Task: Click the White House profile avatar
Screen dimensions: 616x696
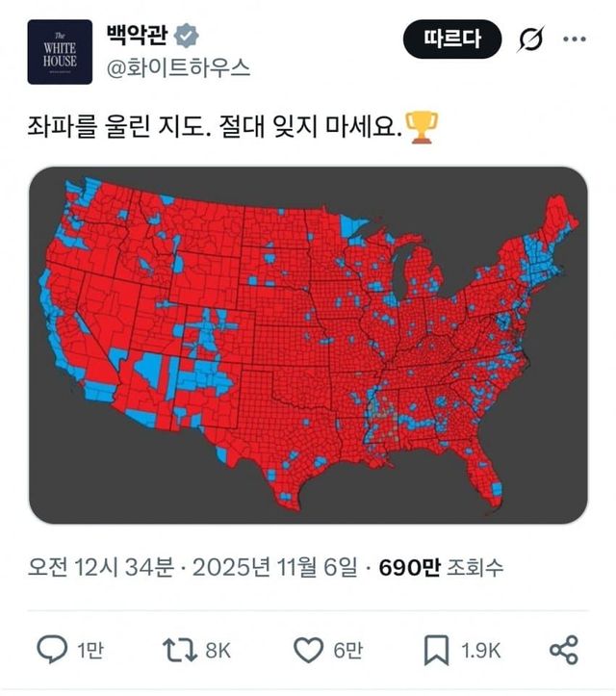Action: 60,52
